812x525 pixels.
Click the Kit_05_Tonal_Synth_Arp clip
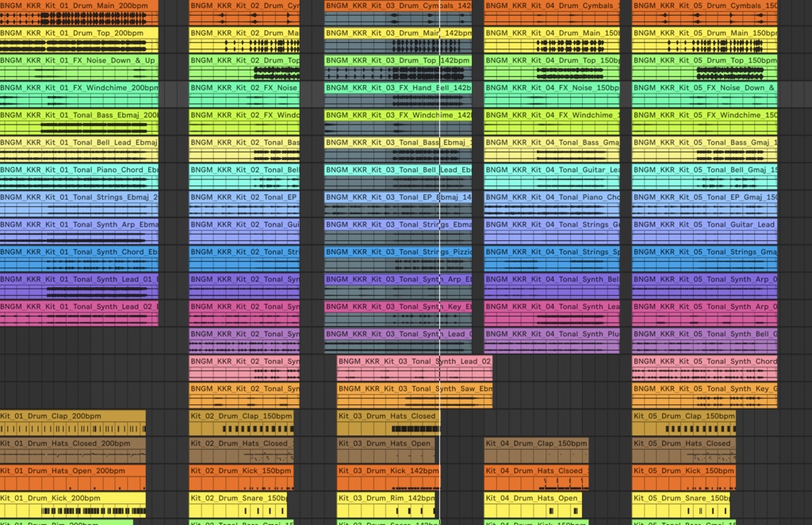tap(706, 279)
